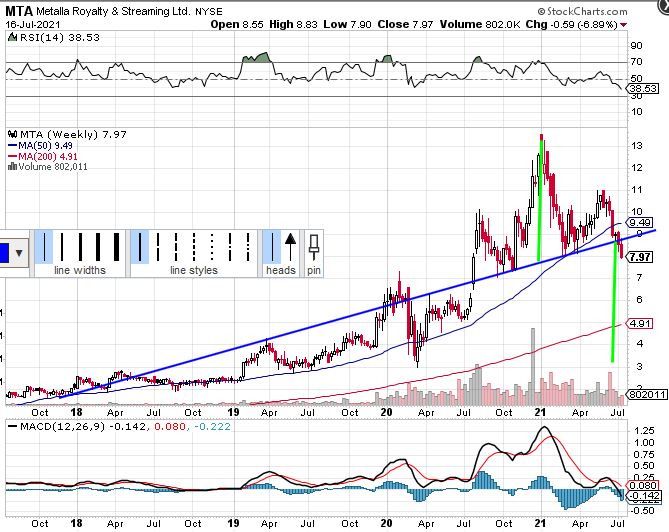Click the 9.49 MA(50) price tag
This screenshot has height=532, width=669.
click(x=640, y=222)
